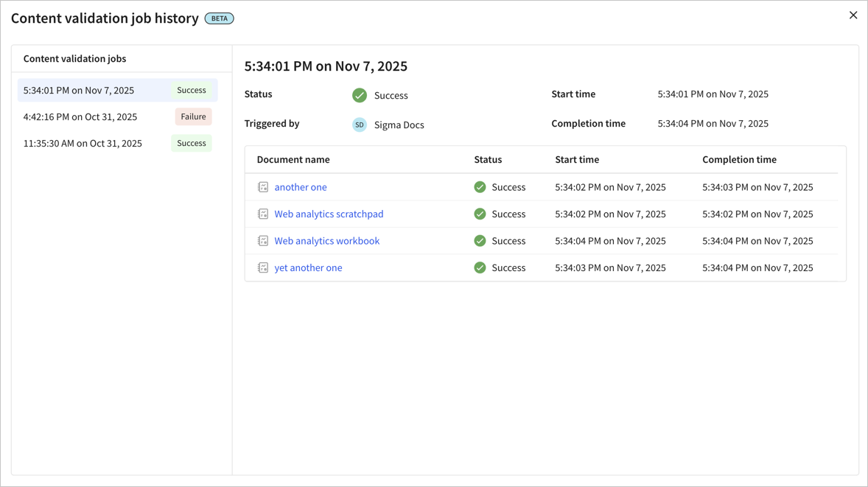Open the "Web analytics workbook" document
868x487 pixels.
pyautogui.click(x=326, y=240)
